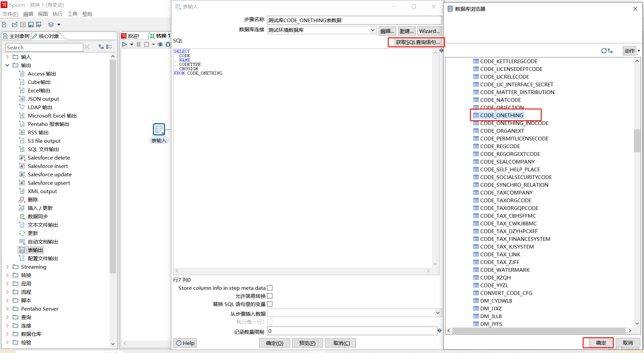Select the Microsoft Excel 输出 step
The height and width of the screenshot is (353, 644).
(x=52, y=116)
